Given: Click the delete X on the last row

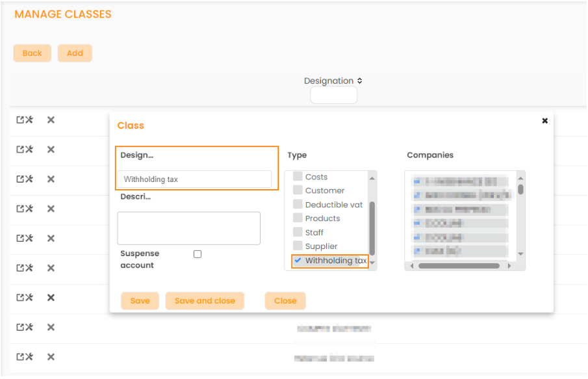Looking at the screenshot, I should 51,357.
